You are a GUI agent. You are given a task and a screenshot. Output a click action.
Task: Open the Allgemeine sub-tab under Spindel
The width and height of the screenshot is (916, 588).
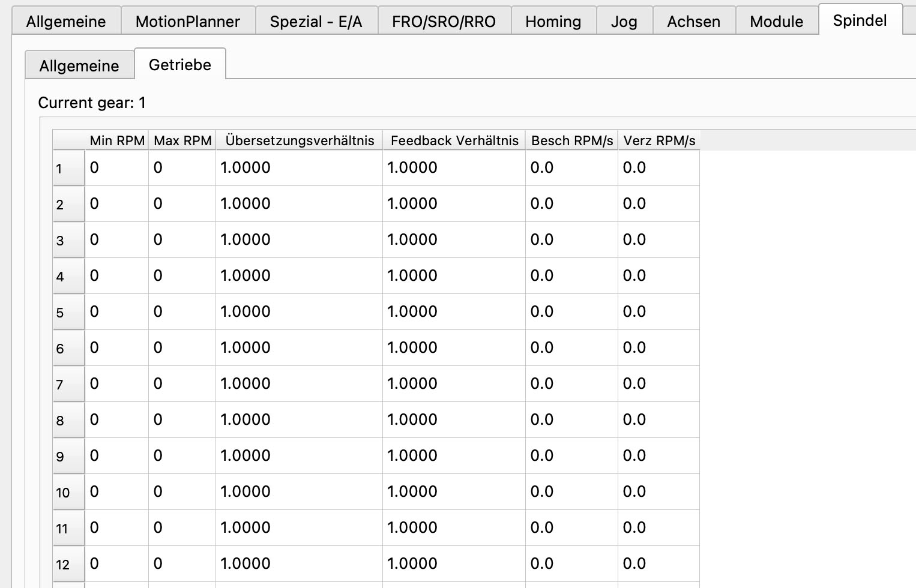click(79, 65)
